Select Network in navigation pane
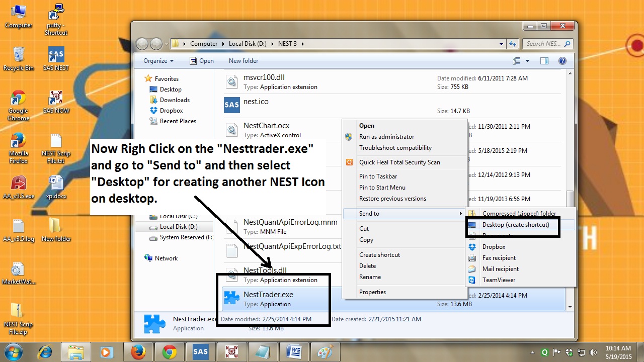The height and width of the screenshot is (362, 644). click(161, 258)
